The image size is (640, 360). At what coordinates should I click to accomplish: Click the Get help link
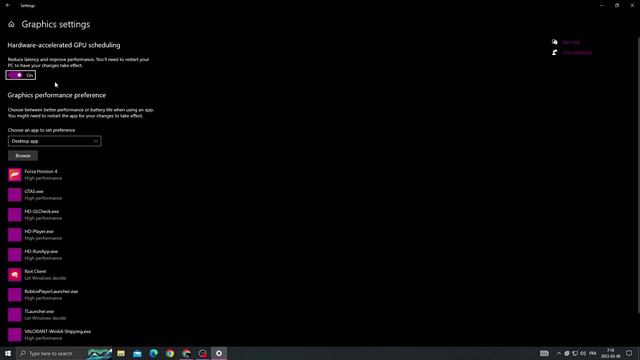click(x=571, y=42)
